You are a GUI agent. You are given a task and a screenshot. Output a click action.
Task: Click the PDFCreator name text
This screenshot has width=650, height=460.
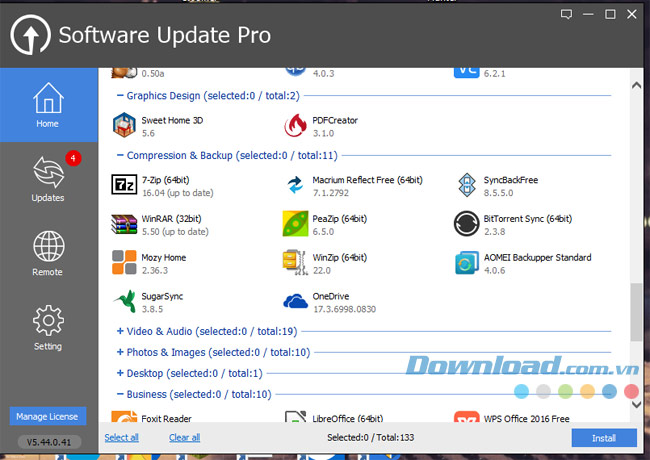click(x=335, y=121)
